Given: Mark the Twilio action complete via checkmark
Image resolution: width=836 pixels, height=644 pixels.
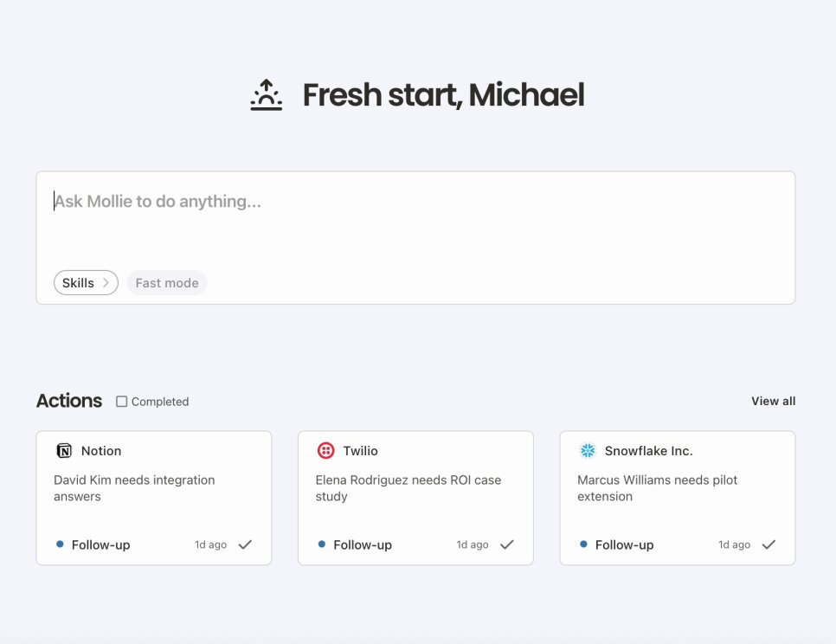Looking at the screenshot, I should [507, 544].
